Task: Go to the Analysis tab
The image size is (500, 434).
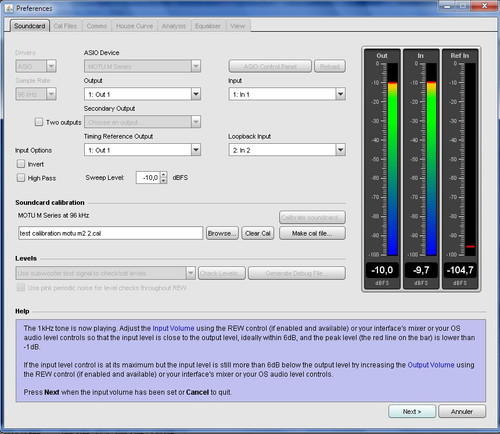Action: click(174, 26)
